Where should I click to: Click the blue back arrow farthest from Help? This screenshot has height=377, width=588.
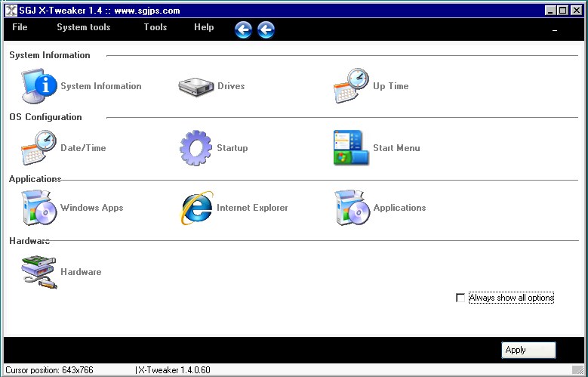click(x=266, y=29)
